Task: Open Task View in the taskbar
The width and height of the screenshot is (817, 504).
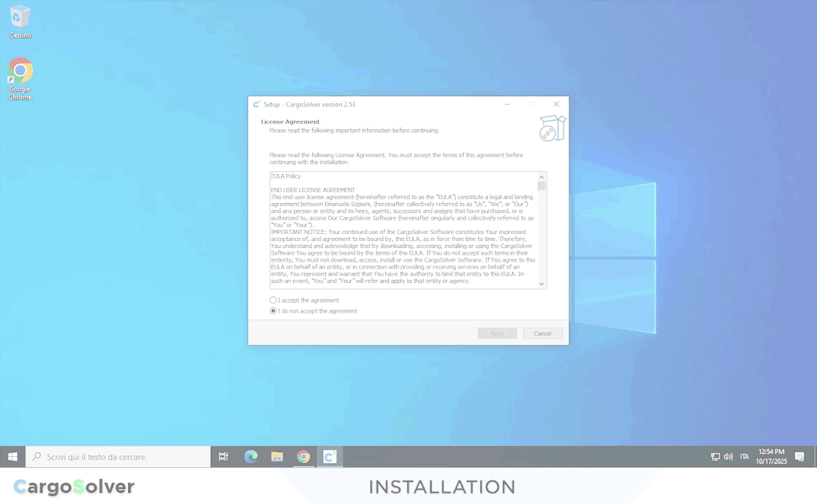Action: tap(224, 457)
